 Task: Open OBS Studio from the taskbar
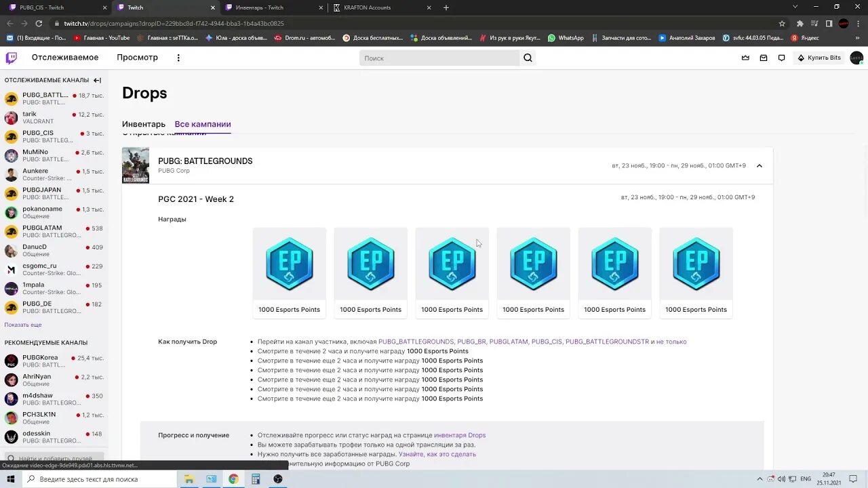click(278, 479)
